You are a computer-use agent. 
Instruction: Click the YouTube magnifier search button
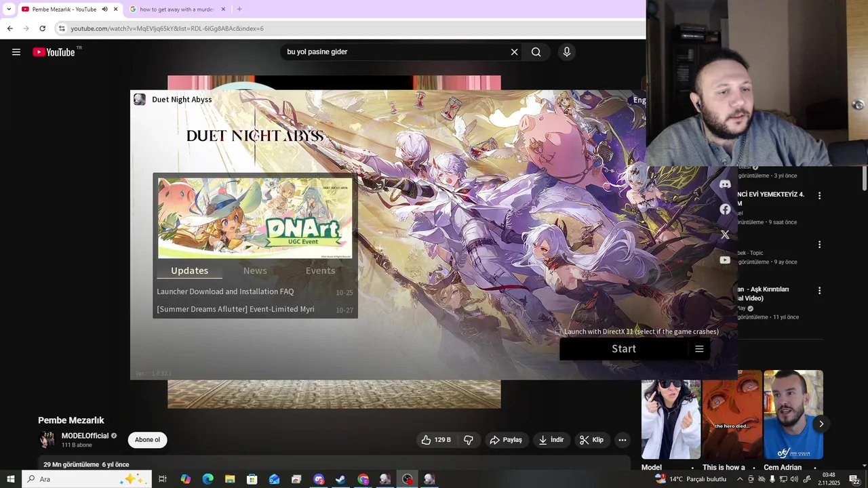536,52
